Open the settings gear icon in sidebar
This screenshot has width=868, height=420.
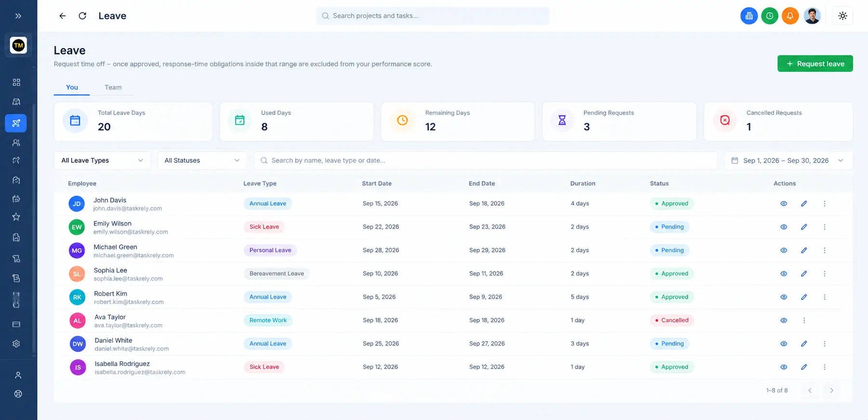click(16, 344)
